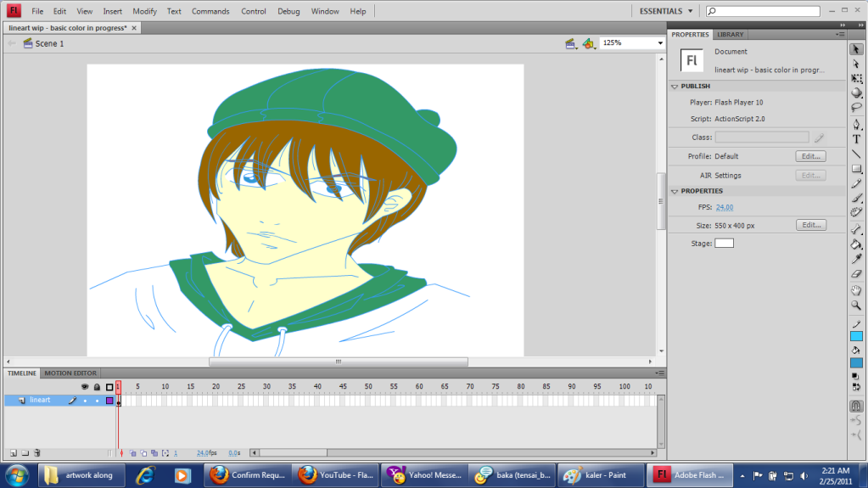
Task: Toggle visibility dot of lineart layer
Action: pyautogui.click(x=85, y=401)
